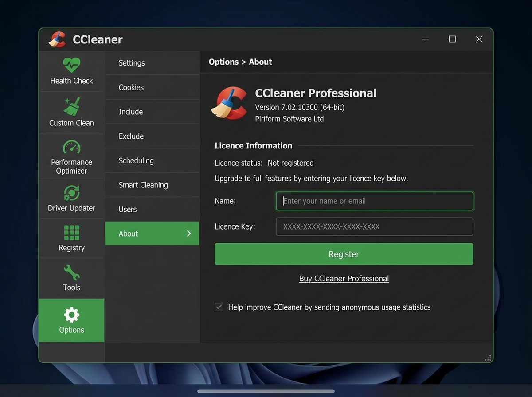Open Performance Optimizer gauge icon
Screen dimensions: 532x397
click(71, 148)
